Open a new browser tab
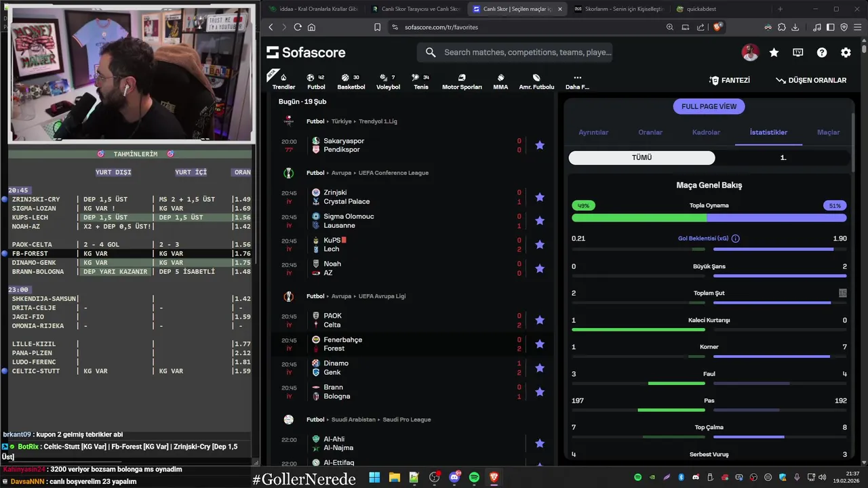This screenshot has width=868, height=488. (780, 9)
